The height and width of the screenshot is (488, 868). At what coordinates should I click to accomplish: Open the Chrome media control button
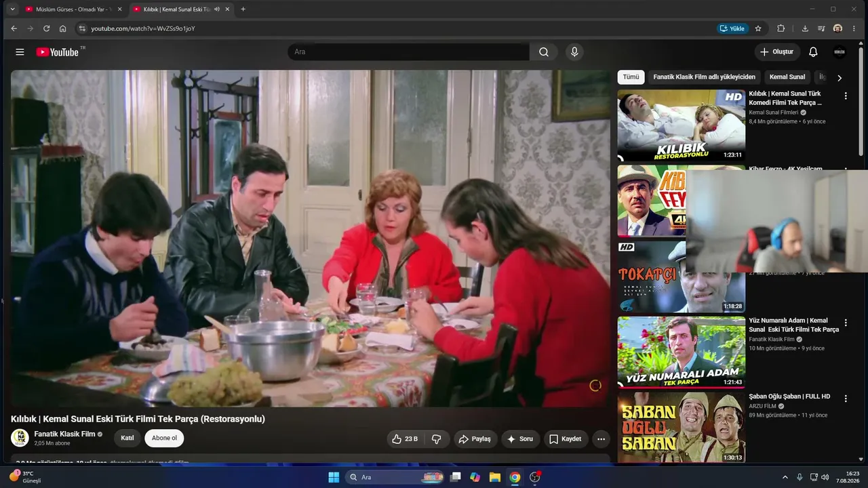click(x=821, y=28)
